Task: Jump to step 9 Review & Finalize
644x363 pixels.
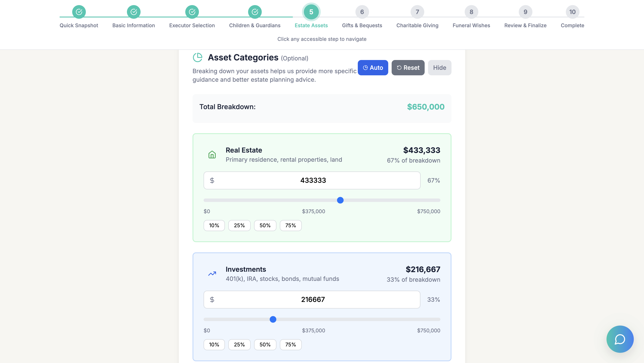Action: (525, 12)
